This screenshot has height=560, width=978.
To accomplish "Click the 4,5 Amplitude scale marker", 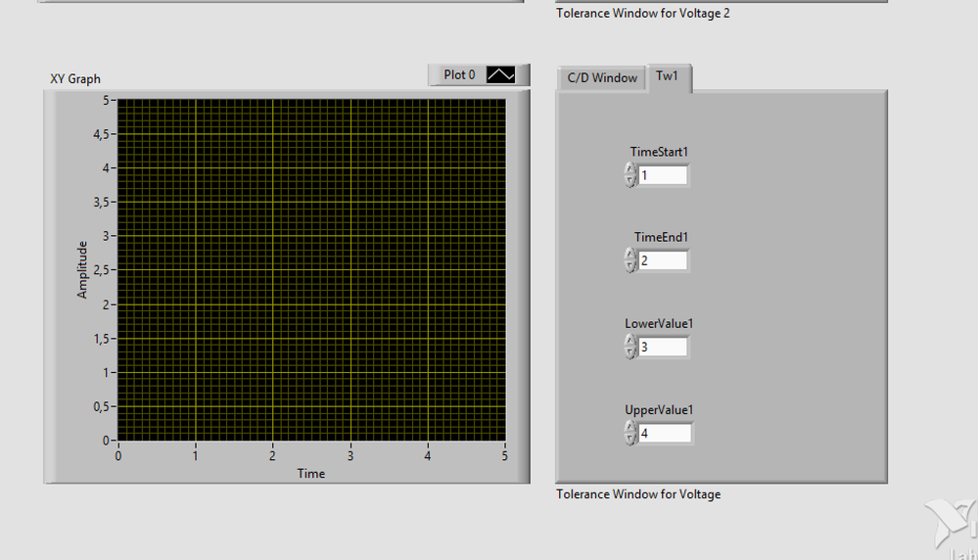I will click(x=101, y=134).
